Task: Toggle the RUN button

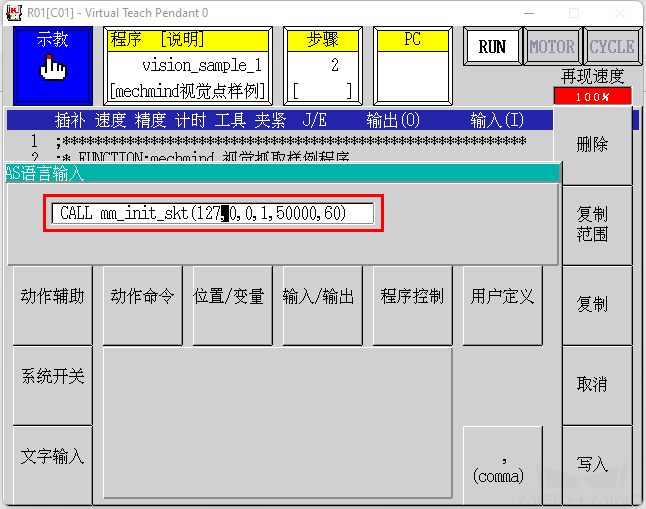Action: [492, 47]
